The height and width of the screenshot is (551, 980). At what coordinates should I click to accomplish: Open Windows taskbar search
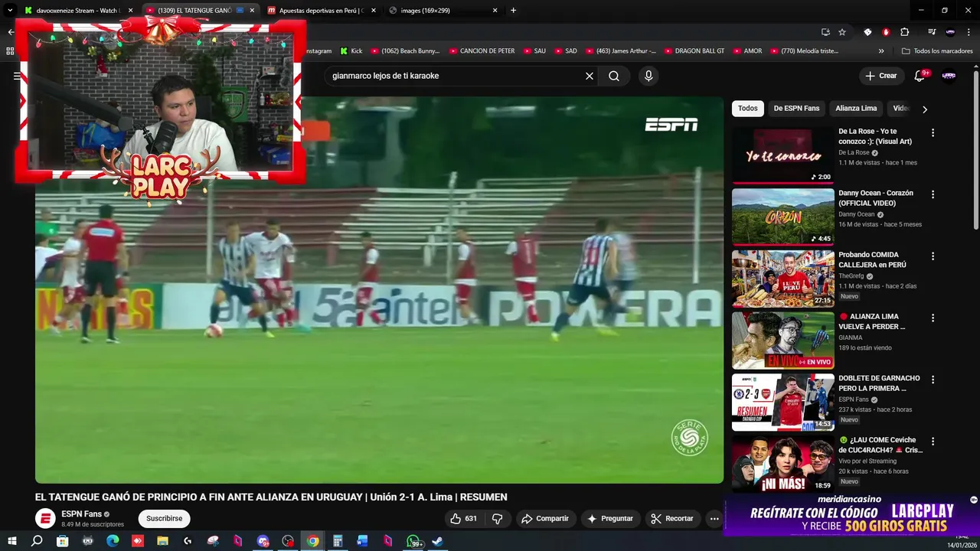pyautogui.click(x=37, y=541)
